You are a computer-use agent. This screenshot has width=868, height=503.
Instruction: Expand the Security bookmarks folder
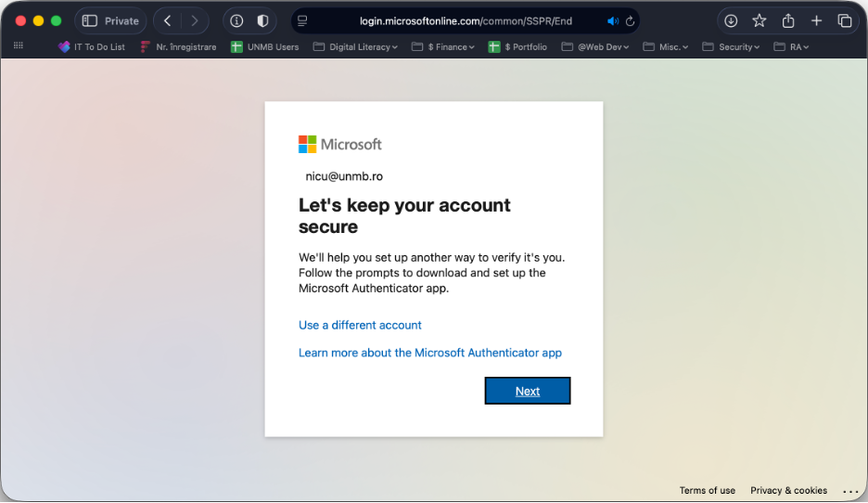point(731,46)
